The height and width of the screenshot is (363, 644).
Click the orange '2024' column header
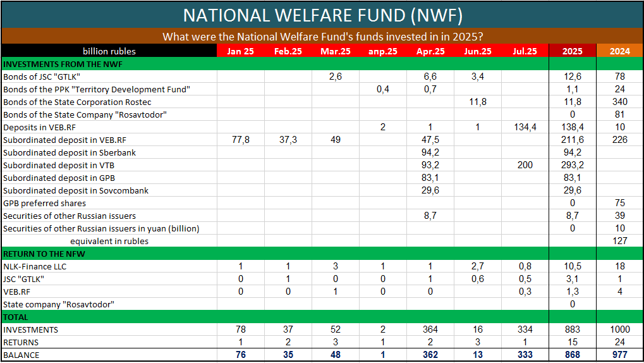pos(620,51)
